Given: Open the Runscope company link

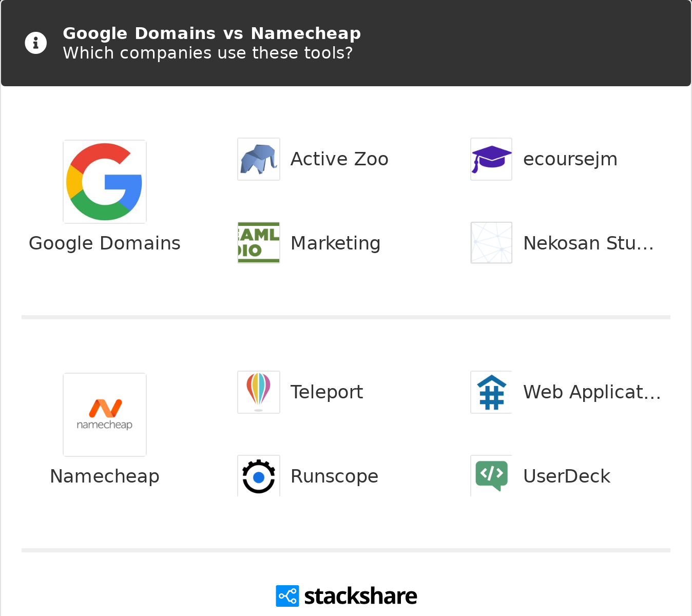Looking at the screenshot, I should pyautogui.click(x=334, y=476).
